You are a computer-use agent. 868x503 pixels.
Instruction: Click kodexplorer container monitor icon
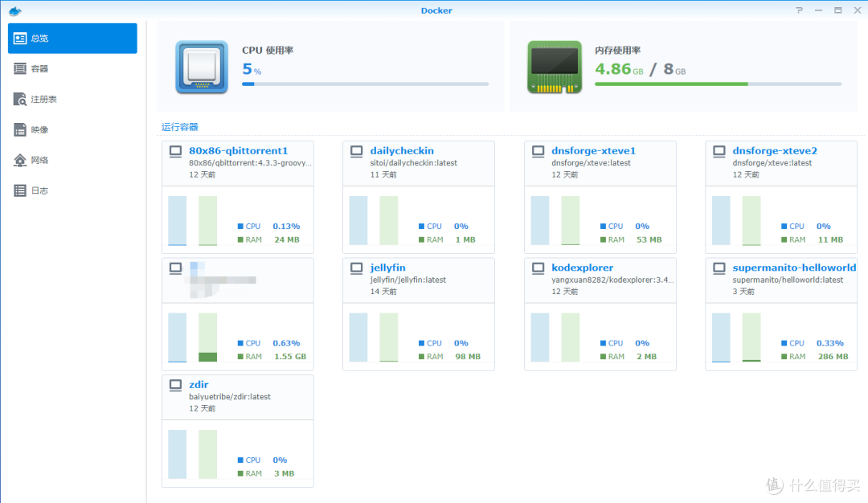[538, 268]
